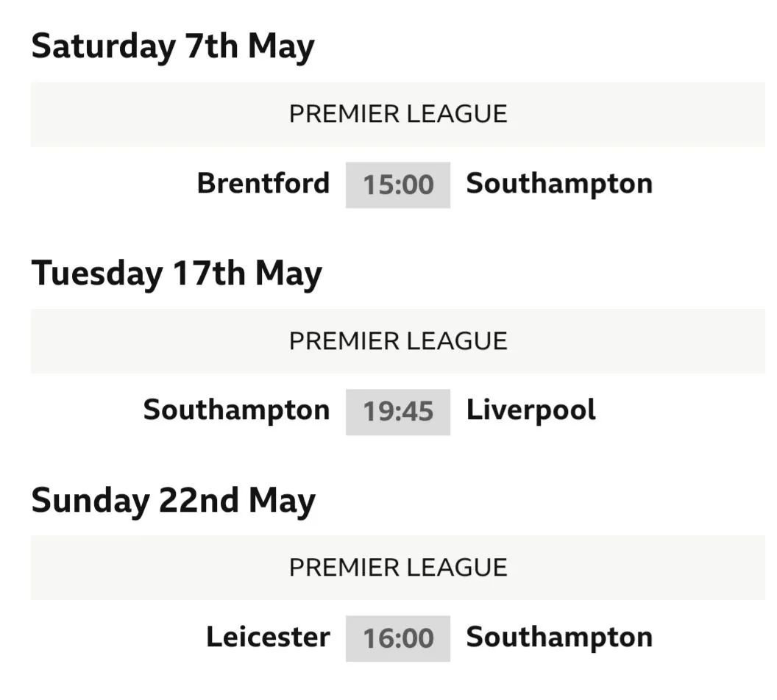Screen dimensions: 777x700
Task: Click the Sunday 22nd May heading
Action: pos(173,501)
